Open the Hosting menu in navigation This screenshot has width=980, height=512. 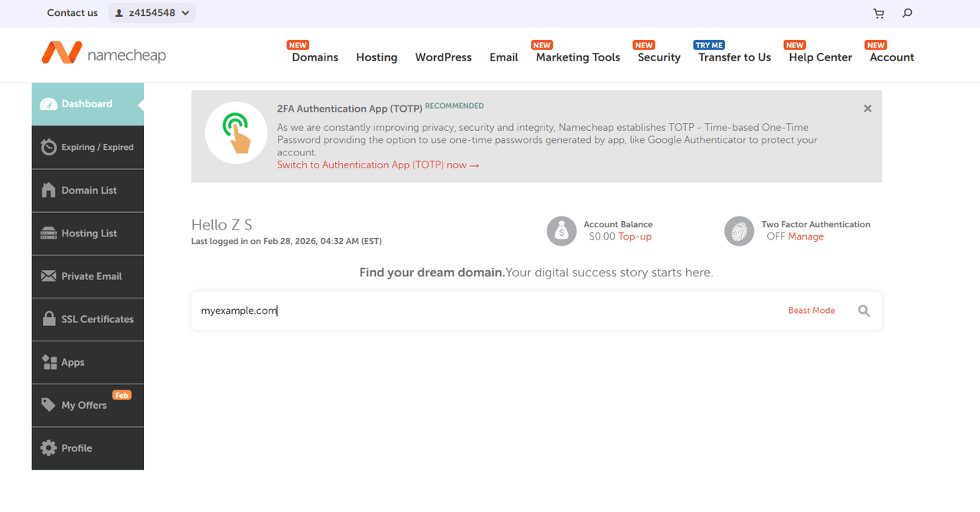coord(376,57)
